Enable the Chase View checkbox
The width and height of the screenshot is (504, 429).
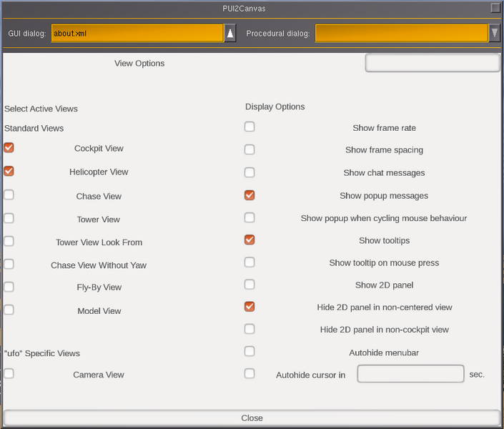(9, 194)
